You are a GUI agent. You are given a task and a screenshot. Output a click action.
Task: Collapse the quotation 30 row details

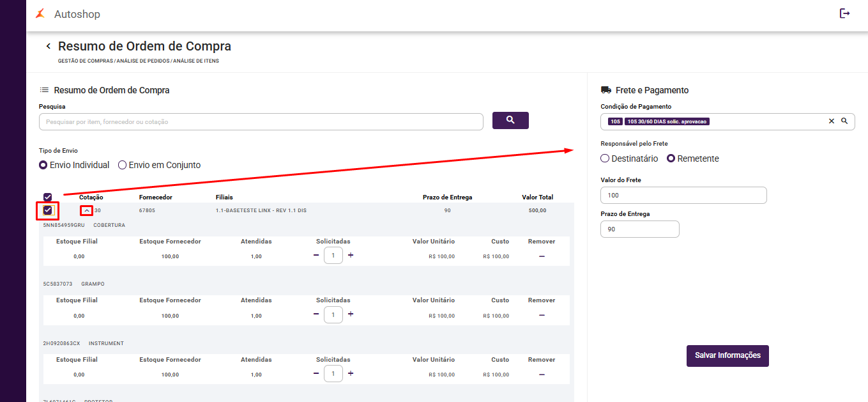tap(86, 210)
